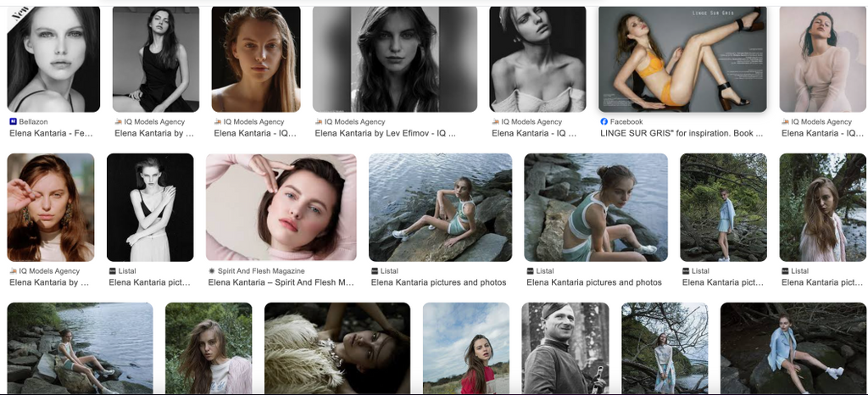Open the seated-on-rocks by water thumbnail
This screenshot has width=868, height=395.
[x=440, y=208]
